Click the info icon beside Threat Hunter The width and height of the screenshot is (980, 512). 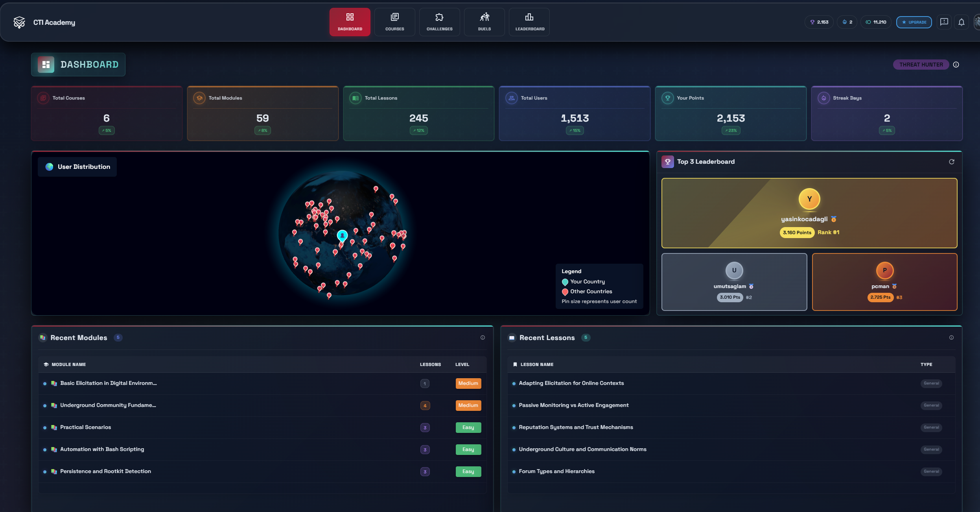click(956, 65)
